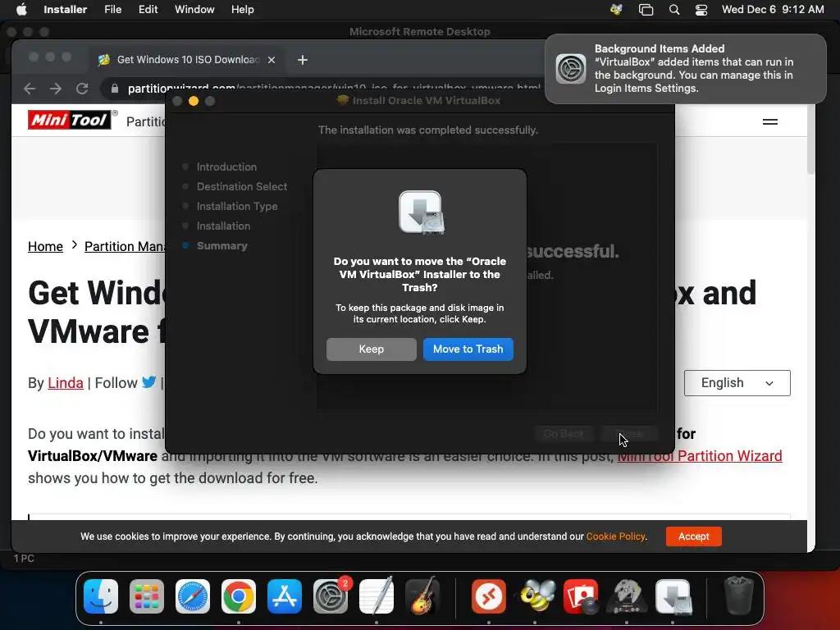Click System Settings icon in notification

tap(571, 69)
